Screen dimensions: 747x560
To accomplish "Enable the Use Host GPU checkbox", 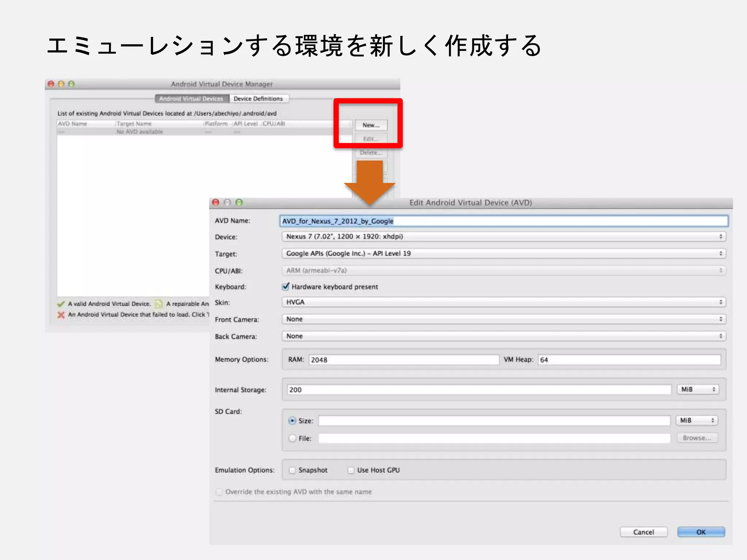I will (351, 470).
